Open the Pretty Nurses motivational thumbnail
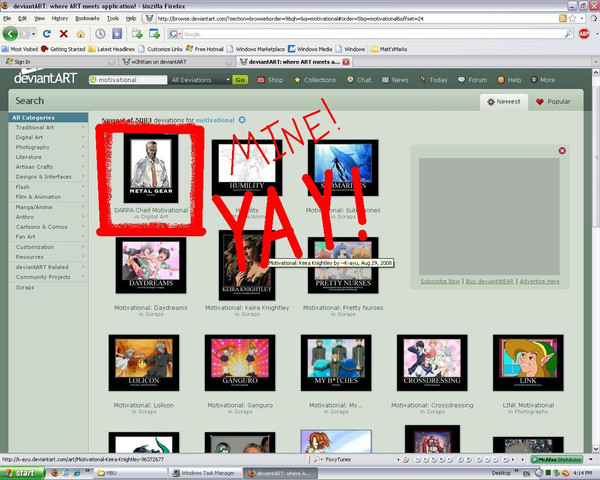The width and height of the screenshot is (600, 480). (343, 265)
